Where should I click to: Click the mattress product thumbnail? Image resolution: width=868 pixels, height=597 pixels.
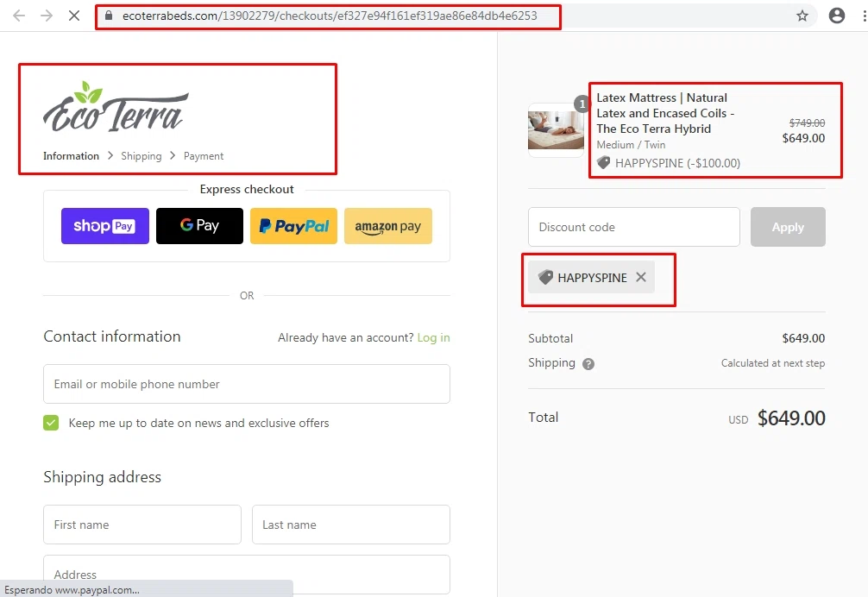click(556, 130)
